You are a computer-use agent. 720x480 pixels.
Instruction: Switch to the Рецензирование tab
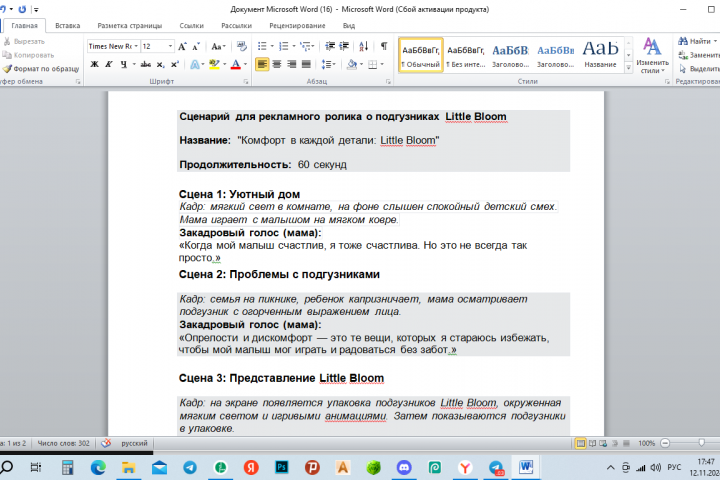[297, 26]
